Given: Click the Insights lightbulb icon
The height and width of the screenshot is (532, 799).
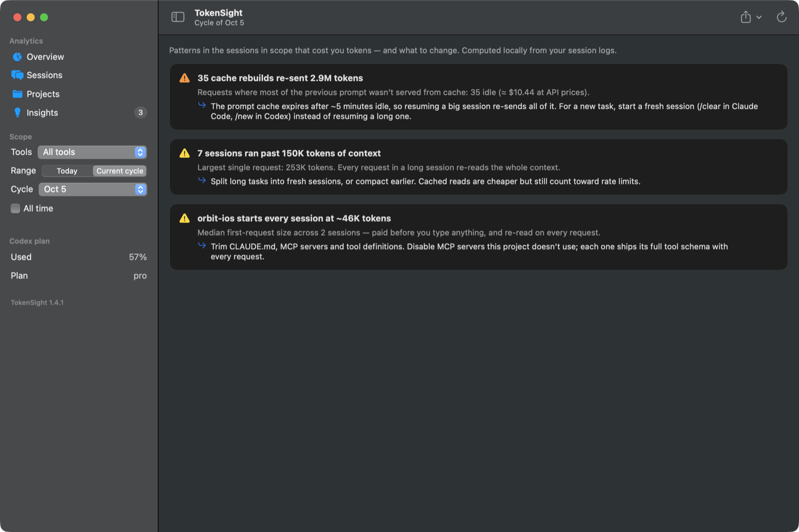Looking at the screenshot, I should 17,113.
